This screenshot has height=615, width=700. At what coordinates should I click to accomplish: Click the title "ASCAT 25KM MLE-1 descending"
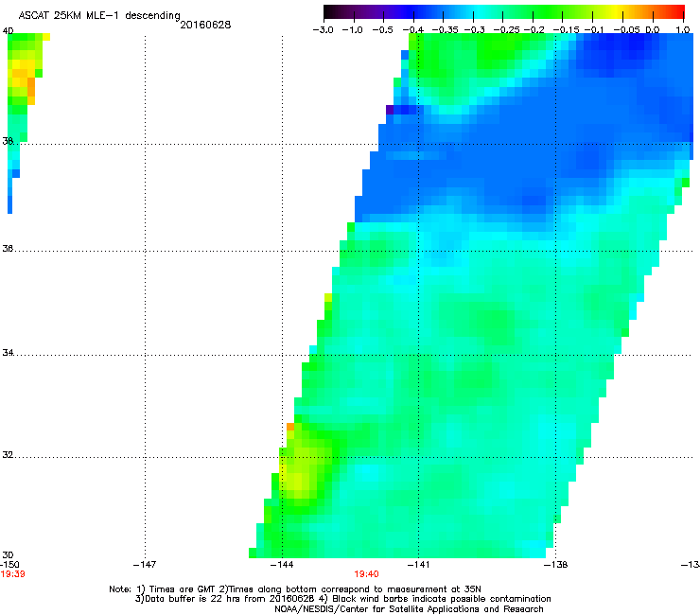[99, 16]
